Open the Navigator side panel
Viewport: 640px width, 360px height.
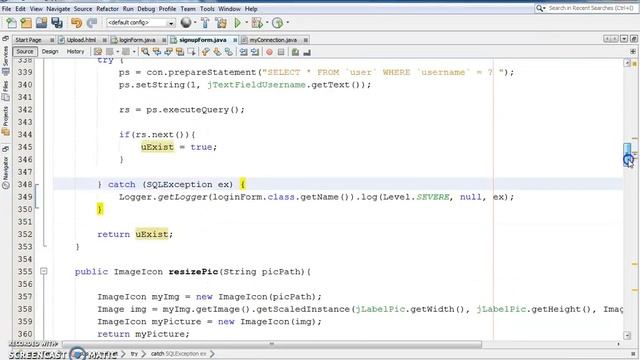5,173
